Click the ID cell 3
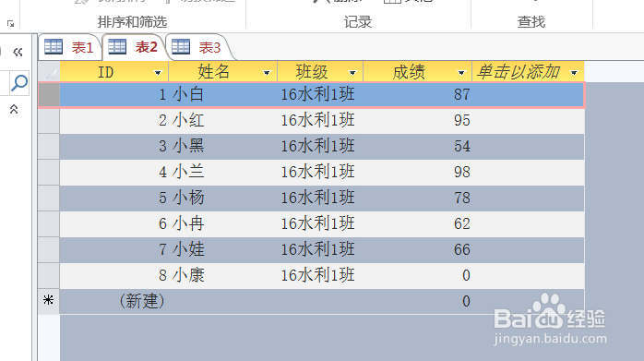This screenshot has width=644, height=361. click(x=114, y=147)
